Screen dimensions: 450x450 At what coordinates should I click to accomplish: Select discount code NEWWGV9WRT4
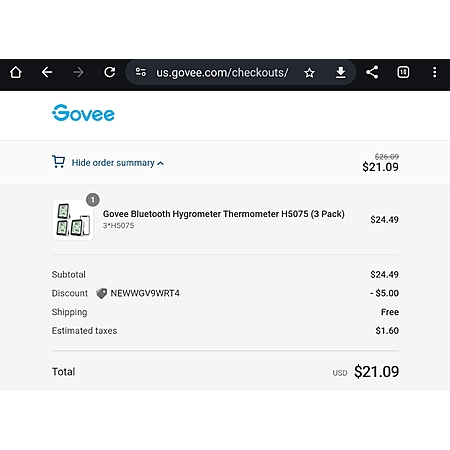pos(145,293)
